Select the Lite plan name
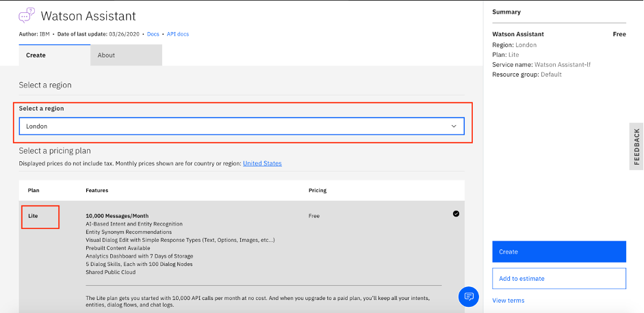The height and width of the screenshot is (313, 644). 34,216
